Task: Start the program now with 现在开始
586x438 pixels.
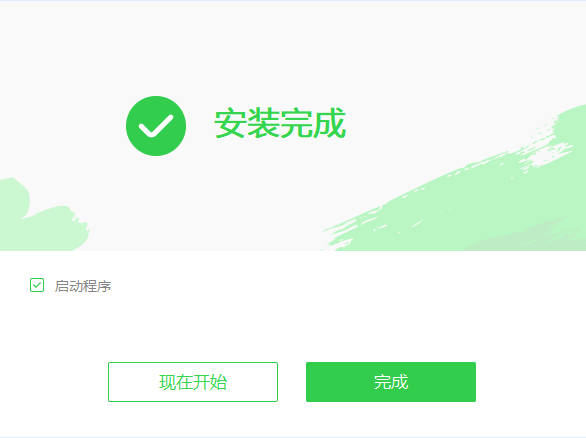Action: coord(193,382)
